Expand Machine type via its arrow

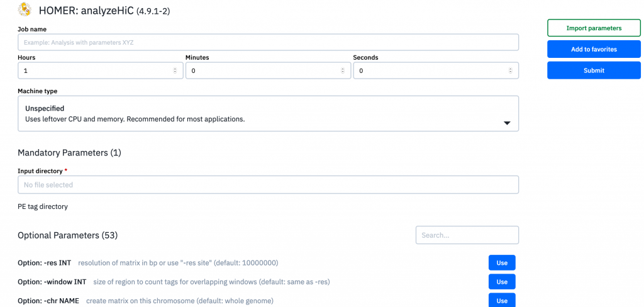(507, 123)
